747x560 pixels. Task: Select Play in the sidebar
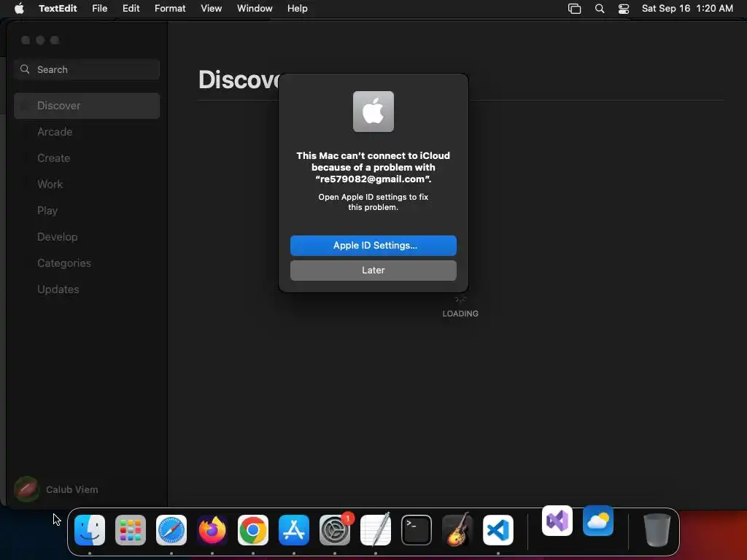87,210
